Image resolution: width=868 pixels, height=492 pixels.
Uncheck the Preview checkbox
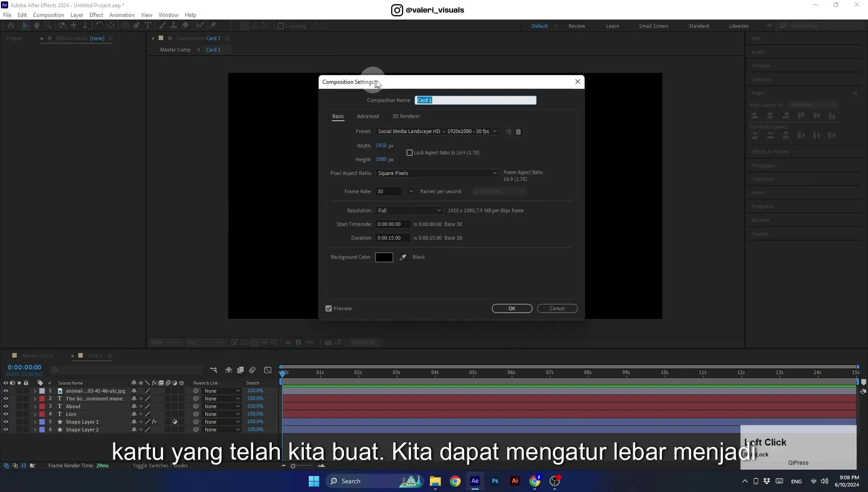329,308
